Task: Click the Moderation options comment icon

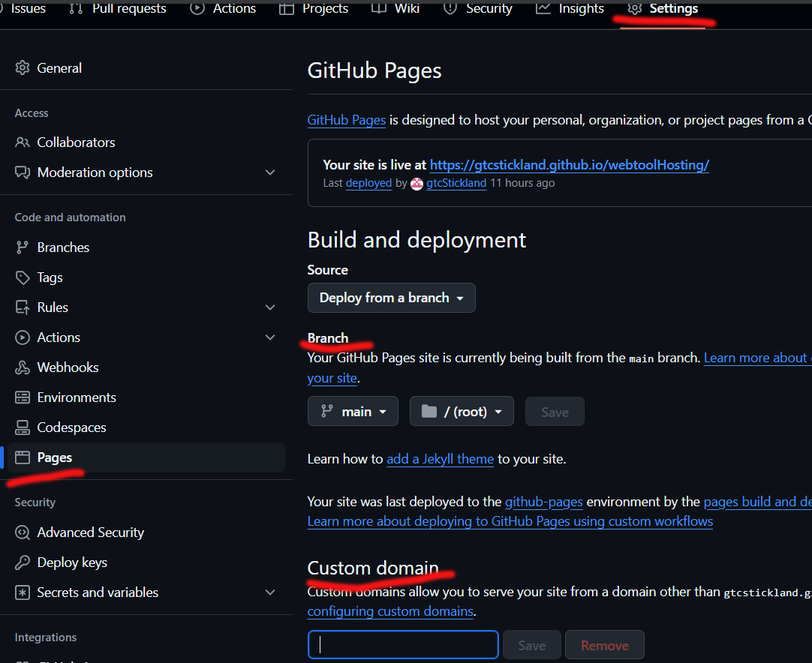Action: tap(23, 172)
